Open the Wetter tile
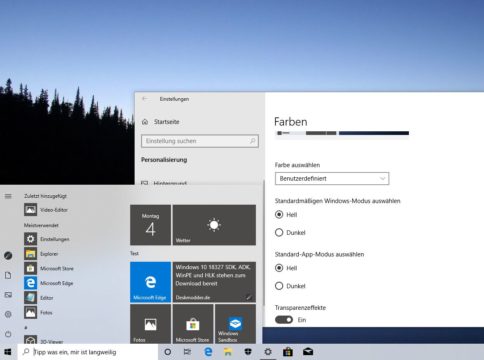 click(214, 225)
